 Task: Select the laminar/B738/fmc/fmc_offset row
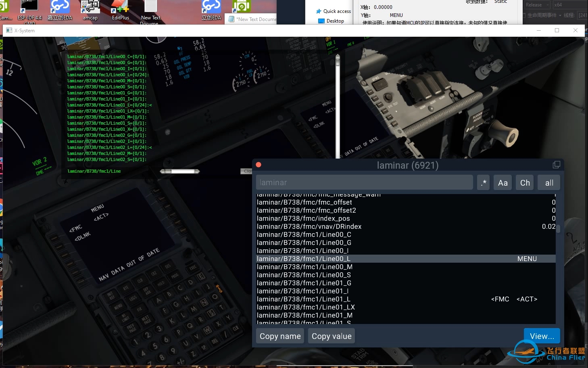point(406,202)
